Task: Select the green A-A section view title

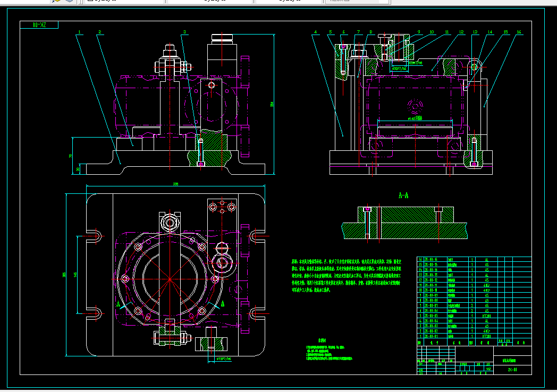Action: pos(403,195)
